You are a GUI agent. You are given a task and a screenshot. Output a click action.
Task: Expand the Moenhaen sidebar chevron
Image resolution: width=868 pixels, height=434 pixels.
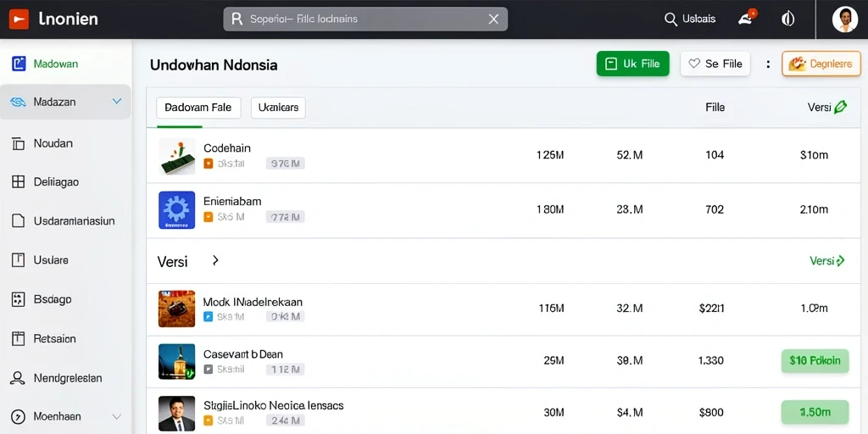click(117, 416)
